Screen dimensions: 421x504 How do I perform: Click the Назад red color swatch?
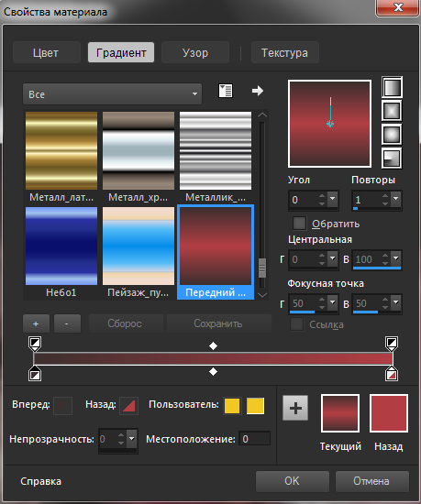tap(389, 413)
